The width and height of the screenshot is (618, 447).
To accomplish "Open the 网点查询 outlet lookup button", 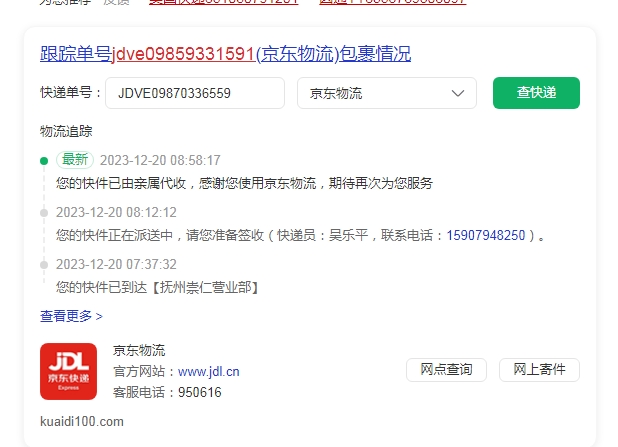I will (x=446, y=370).
